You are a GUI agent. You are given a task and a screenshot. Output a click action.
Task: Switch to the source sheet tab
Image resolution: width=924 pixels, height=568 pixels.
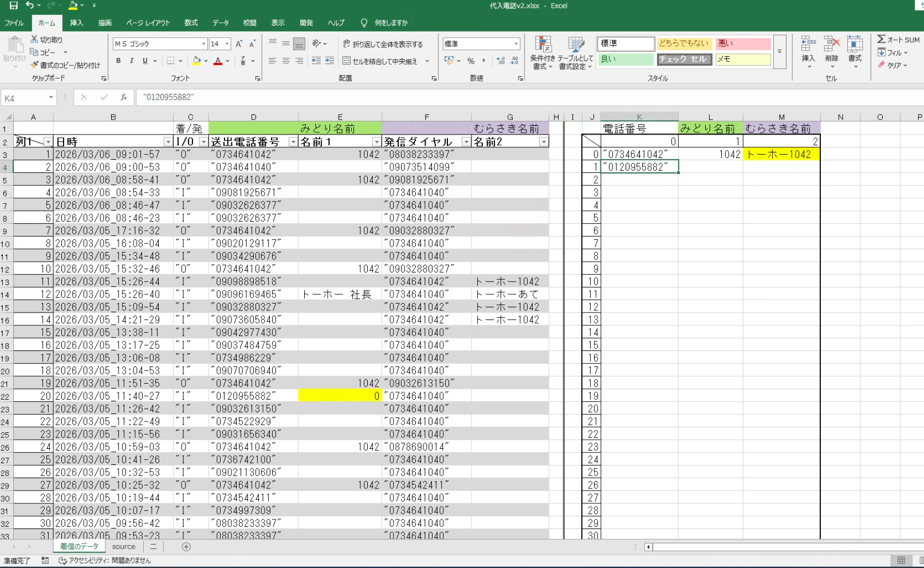pos(124,547)
